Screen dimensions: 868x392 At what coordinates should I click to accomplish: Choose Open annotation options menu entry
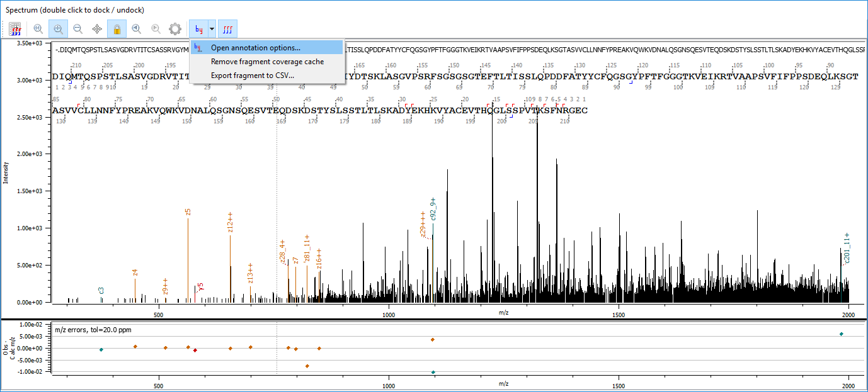pos(267,47)
